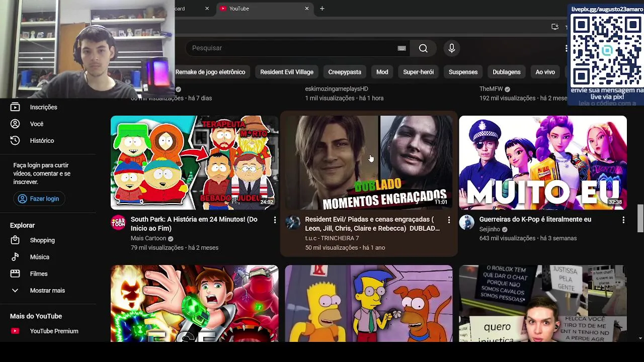Open a new browser tab
The image size is (644, 362).
tap(322, 9)
